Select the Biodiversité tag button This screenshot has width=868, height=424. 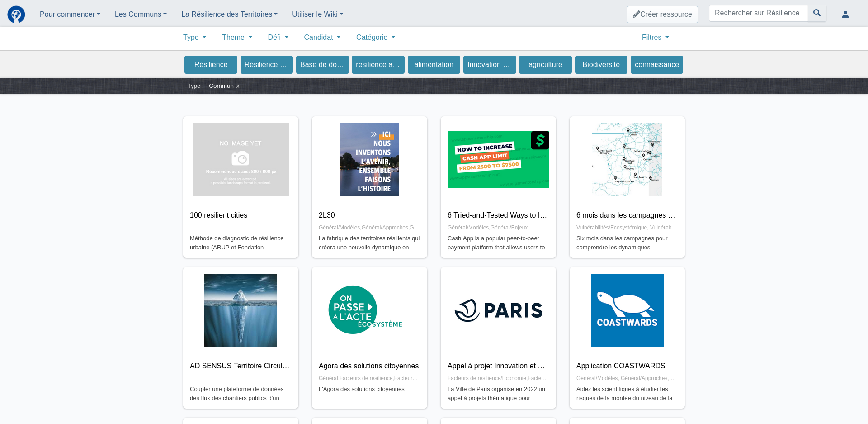click(x=601, y=65)
